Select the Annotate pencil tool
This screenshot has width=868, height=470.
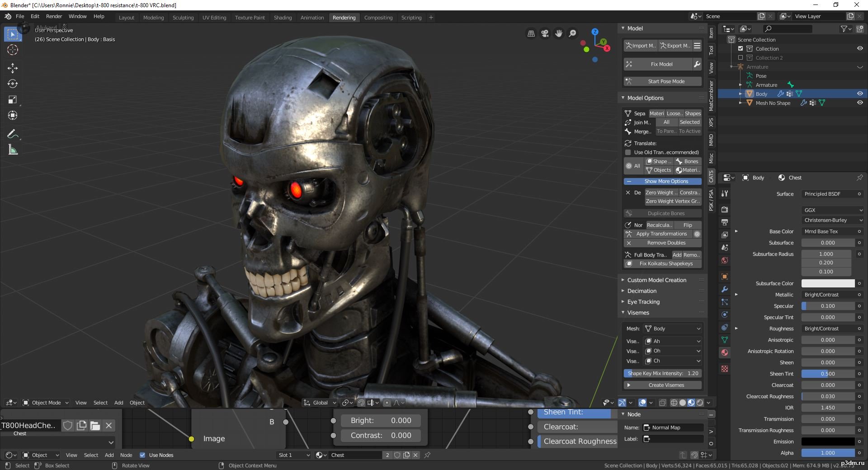(13, 134)
